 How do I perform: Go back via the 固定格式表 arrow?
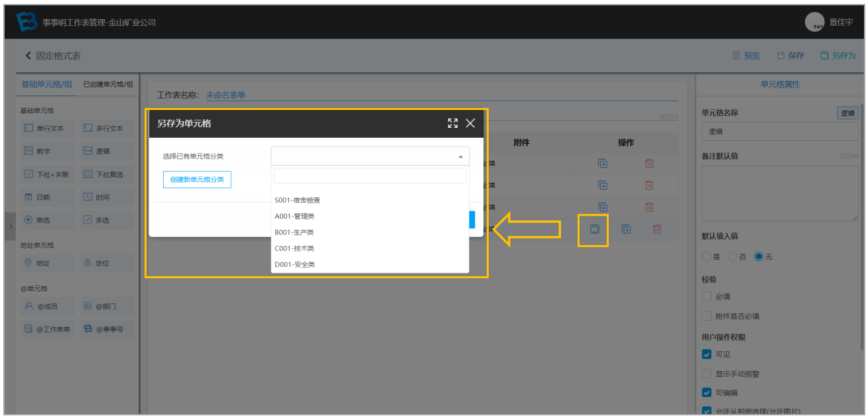(53, 56)
